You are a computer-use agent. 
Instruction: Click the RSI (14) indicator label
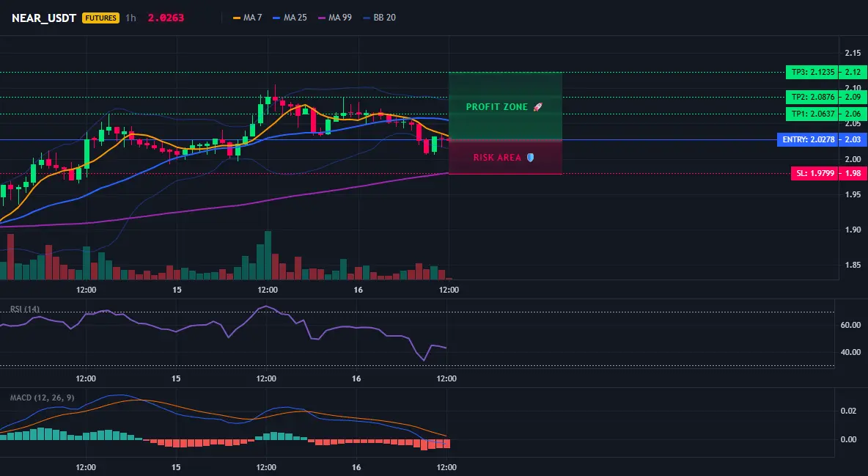click(x=25, y=310)
